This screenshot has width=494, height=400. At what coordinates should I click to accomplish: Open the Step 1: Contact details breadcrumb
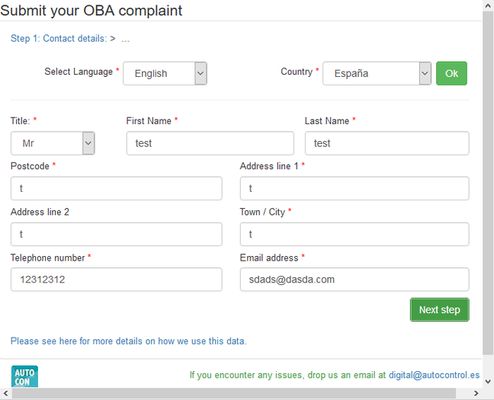[x=59, y=39]
